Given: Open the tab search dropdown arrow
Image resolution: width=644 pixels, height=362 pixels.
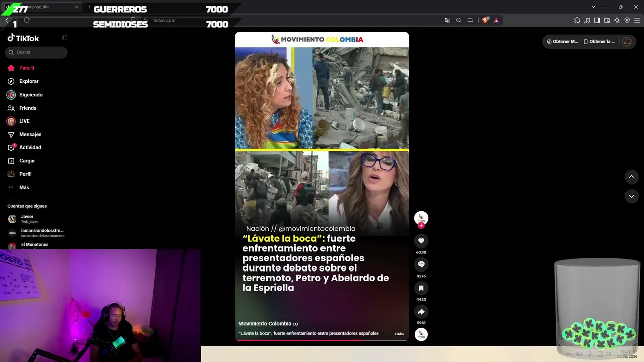Looking at the screenshot, I should [x=593, y=7].
